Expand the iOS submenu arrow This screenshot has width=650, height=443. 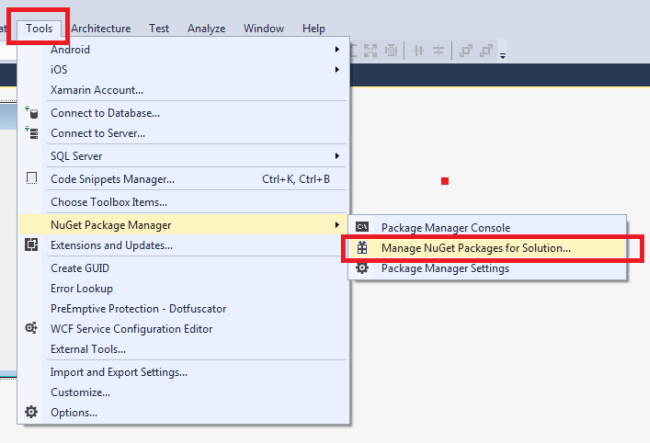click(337, 70)
